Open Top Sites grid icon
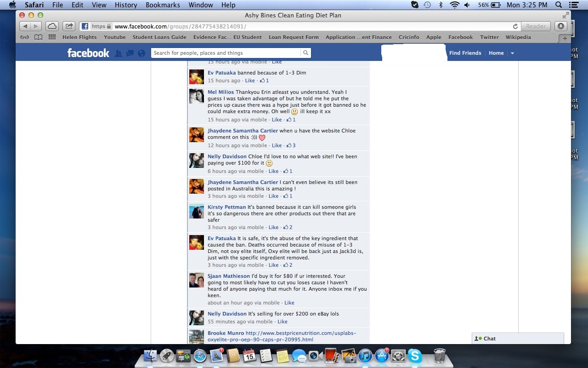 click(x=52, y=37)
